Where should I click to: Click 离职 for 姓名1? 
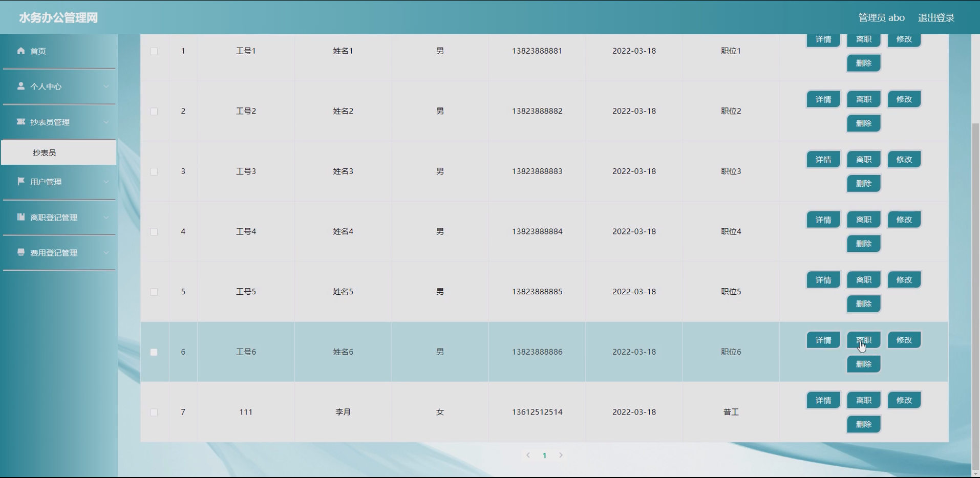coord(864,39)
